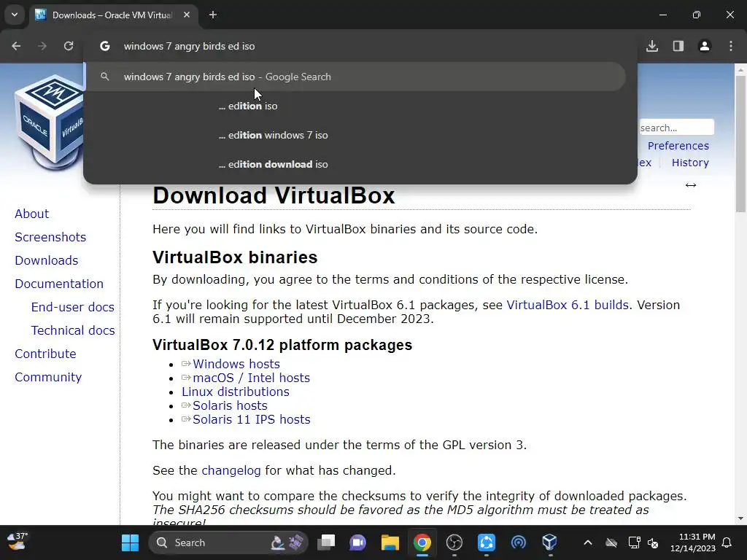Open the Preferences link
This screenshot has height=560, width=747.
pos(678,146)
